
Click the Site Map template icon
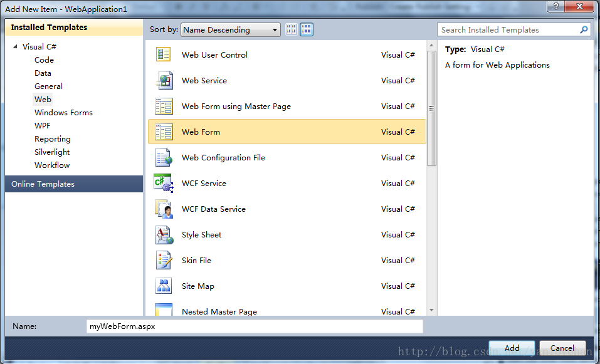164,286
